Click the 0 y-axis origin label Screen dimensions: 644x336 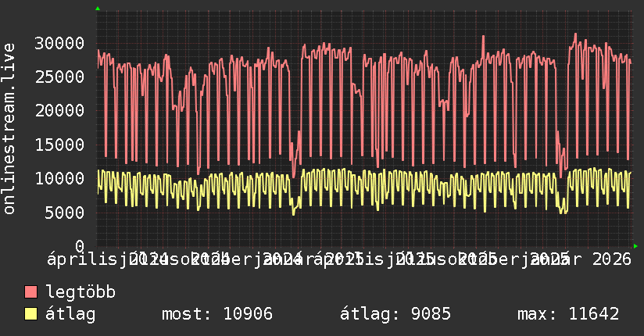pyautogui.click(x=80, y=246)
